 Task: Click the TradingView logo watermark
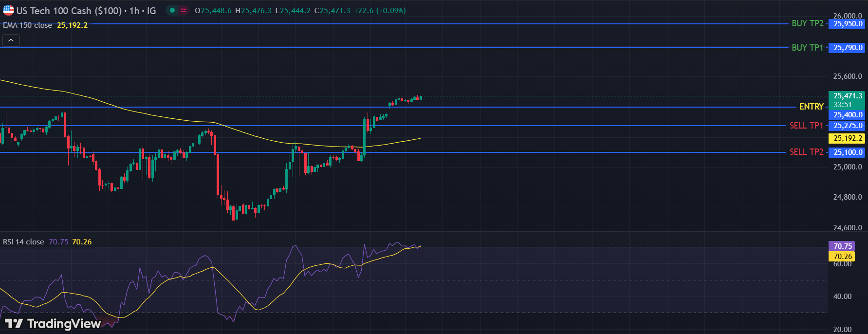[x=53, y=323]
